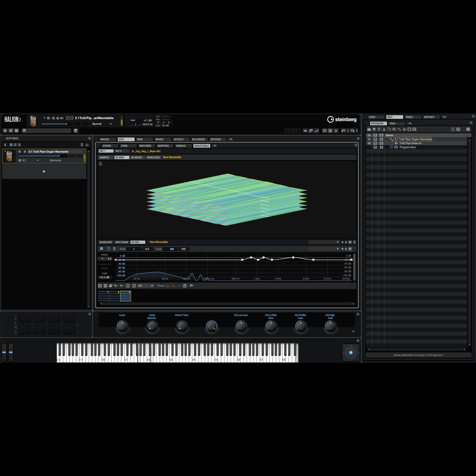Image resolution: width=476 pixels, height=476 pixels.
Task: Click the paste icon in program tree toolbar
Action: [394, 129]
